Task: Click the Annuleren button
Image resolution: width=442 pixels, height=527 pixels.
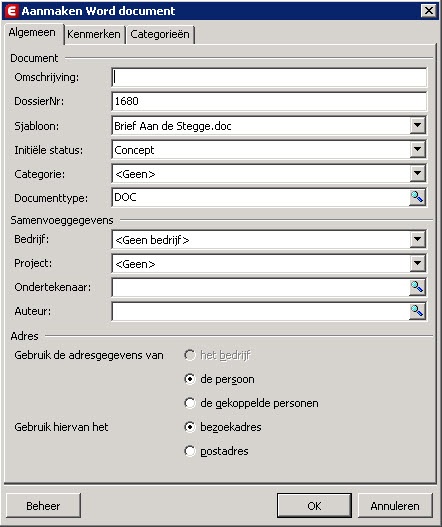Action: [395, 506]
